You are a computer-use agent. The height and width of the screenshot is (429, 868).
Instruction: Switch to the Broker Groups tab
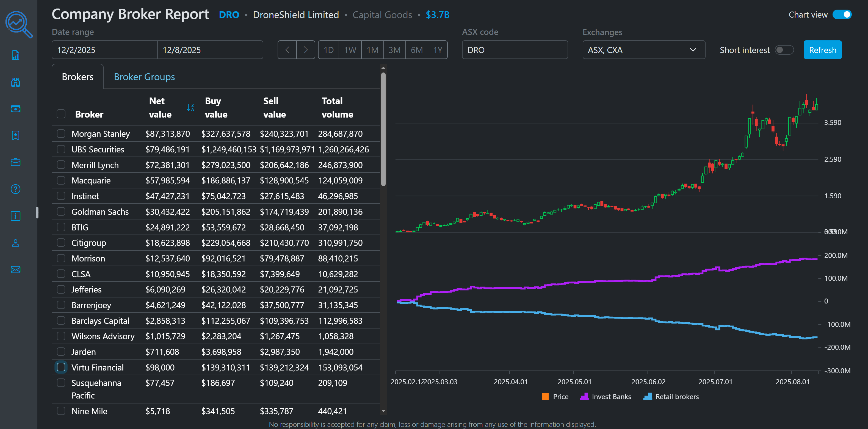(x=144, y=77)
